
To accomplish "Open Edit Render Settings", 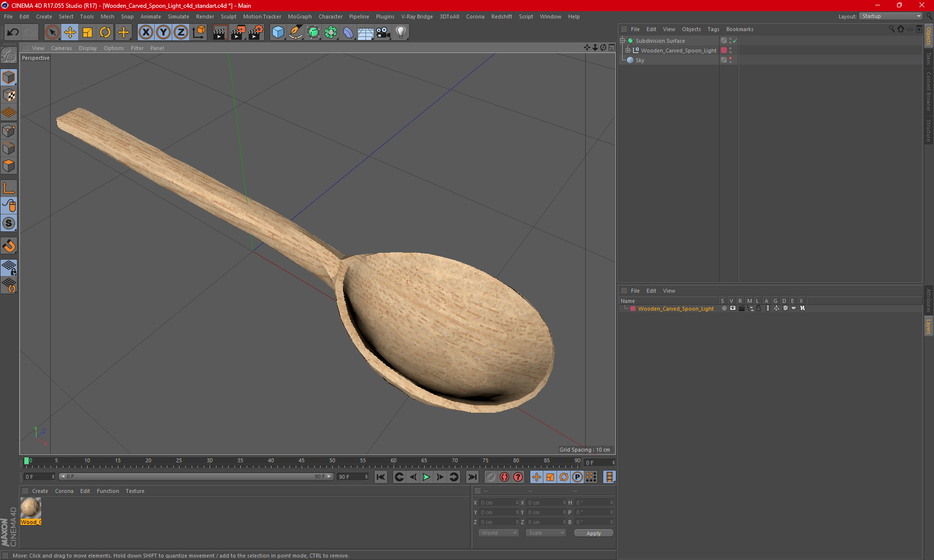I will pyautogui.click(x=256, y=33).
